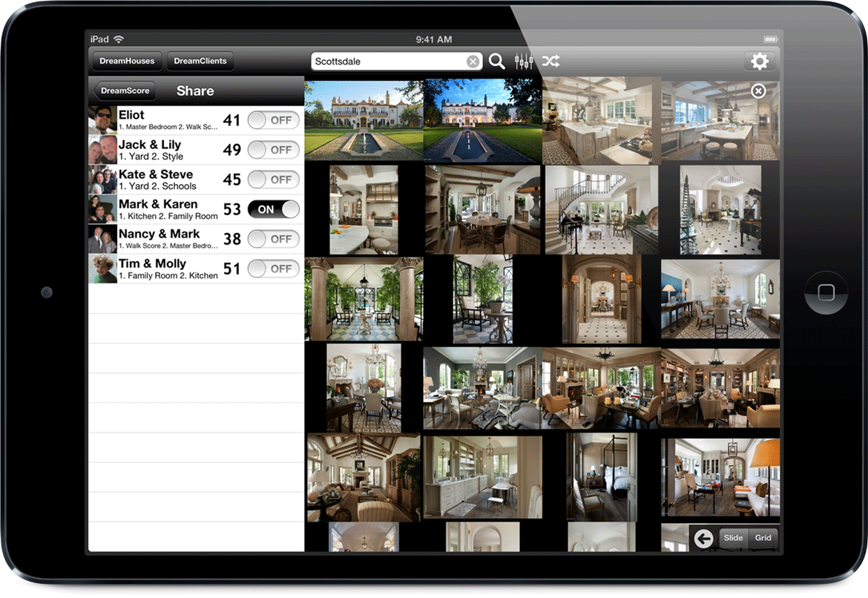Image resolution: width=868 pixels, height=598 pixels.
Task: Open the room photo with orange lampshade
Action: point(720,477)
